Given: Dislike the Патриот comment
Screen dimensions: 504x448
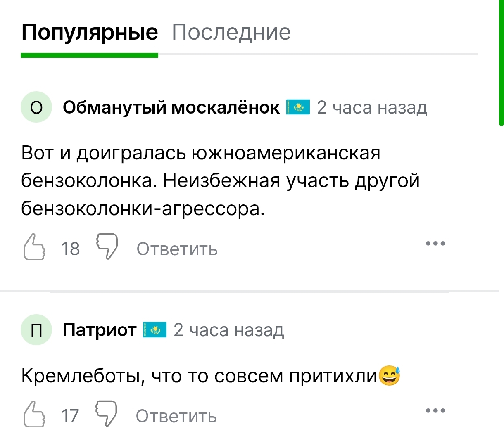Looking at the screenshot, I should coord(107,413).
